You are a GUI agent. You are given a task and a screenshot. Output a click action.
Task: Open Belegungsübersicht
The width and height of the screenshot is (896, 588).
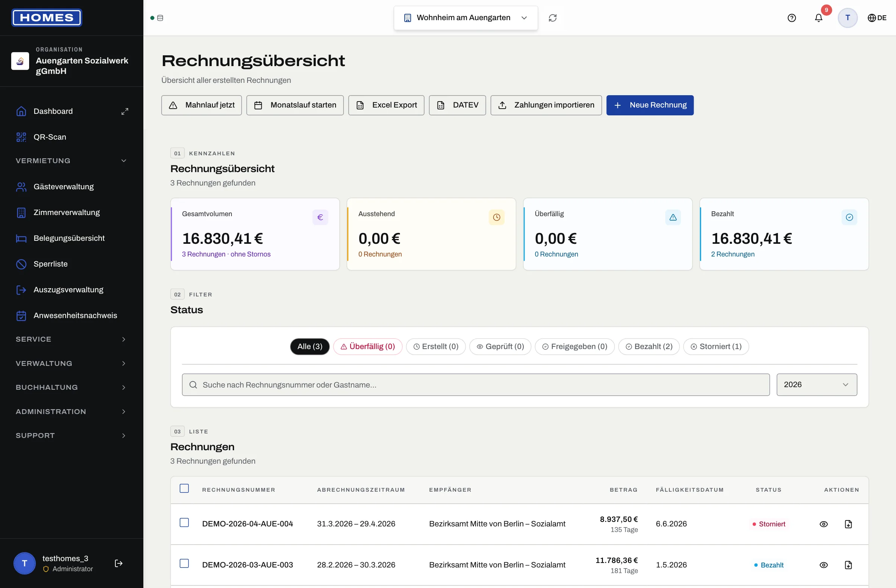71,238
